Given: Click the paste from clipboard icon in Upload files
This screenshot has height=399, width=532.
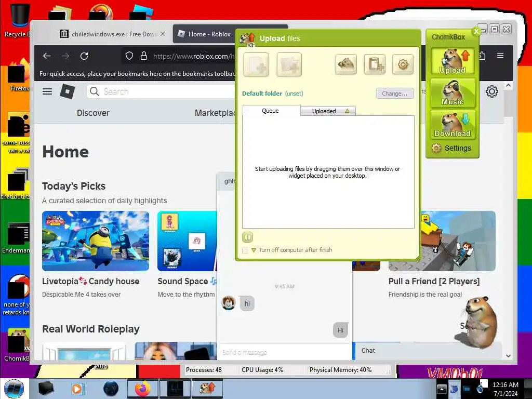Looking at the screenshot, I should pos(375,64).
